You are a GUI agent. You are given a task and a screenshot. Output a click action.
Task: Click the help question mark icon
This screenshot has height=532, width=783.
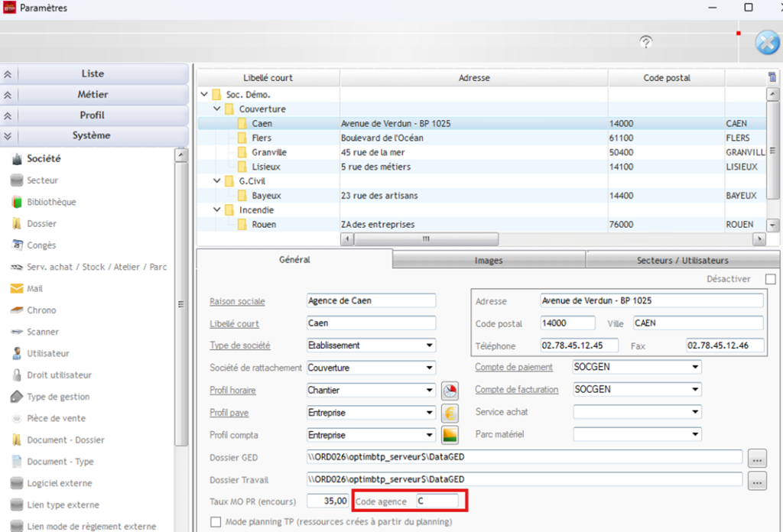coord(646,42)
